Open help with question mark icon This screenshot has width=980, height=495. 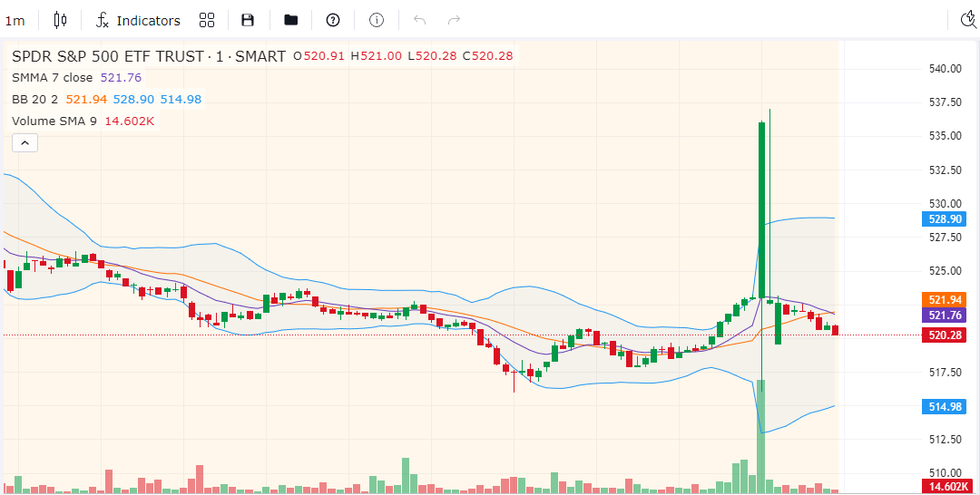click(x=333, y=21)
